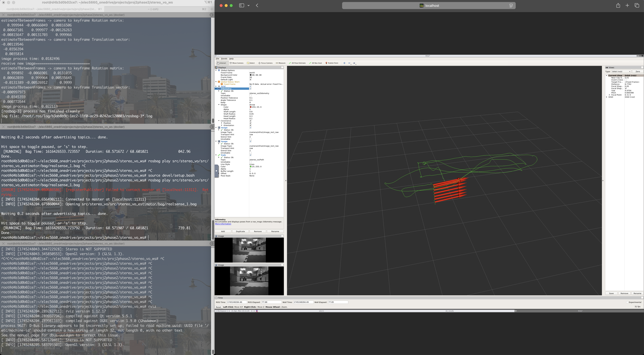
Task: Open the view Type dropdown Orbit (rviz)
Action: [621, 71]
